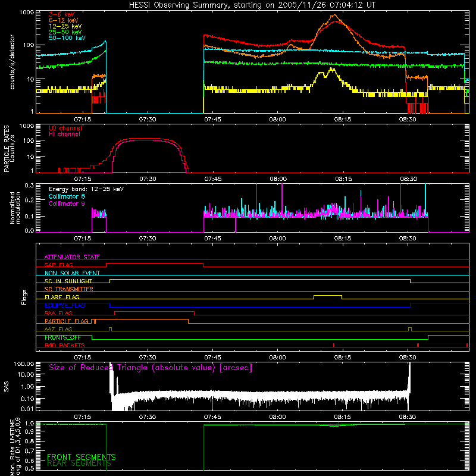Click the 'Energy band: 12-25 keV' label
Viewport: 476px width, 476px height.
[86, 189]
